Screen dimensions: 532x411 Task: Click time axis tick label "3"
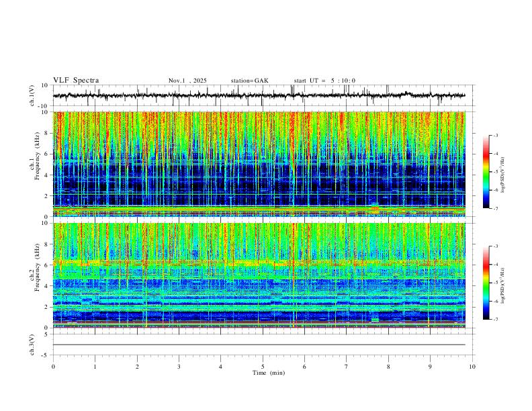click(x=179, y=367)
